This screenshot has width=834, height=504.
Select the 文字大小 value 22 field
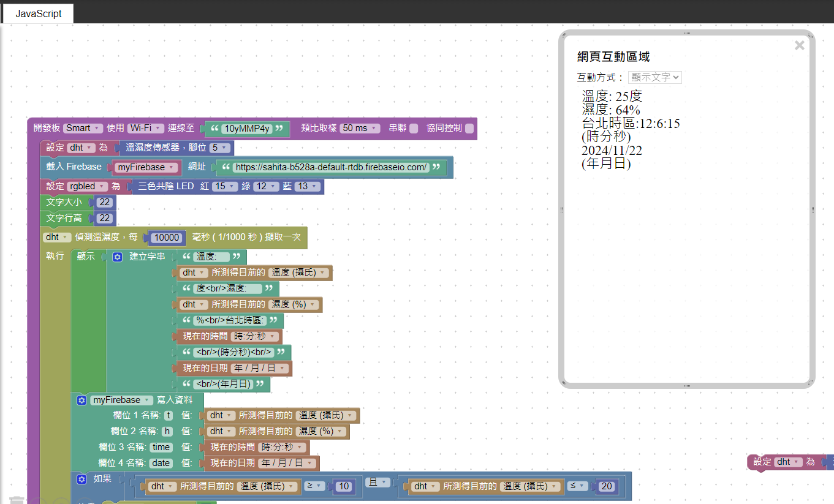point(105,202)
